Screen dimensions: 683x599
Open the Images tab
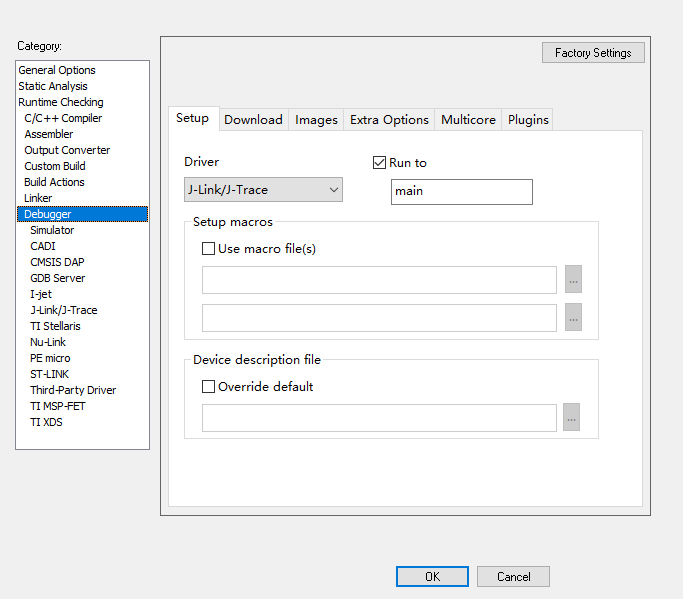[316, 120]
